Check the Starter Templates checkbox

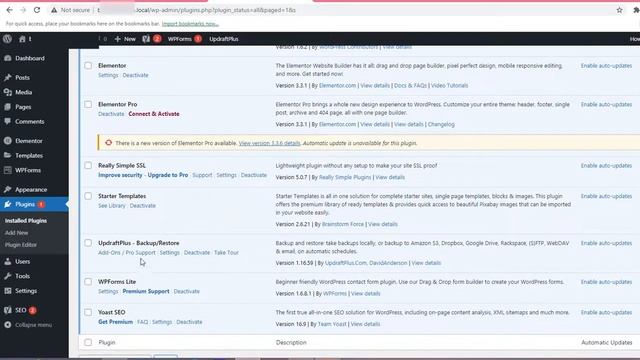coord(88,196)
